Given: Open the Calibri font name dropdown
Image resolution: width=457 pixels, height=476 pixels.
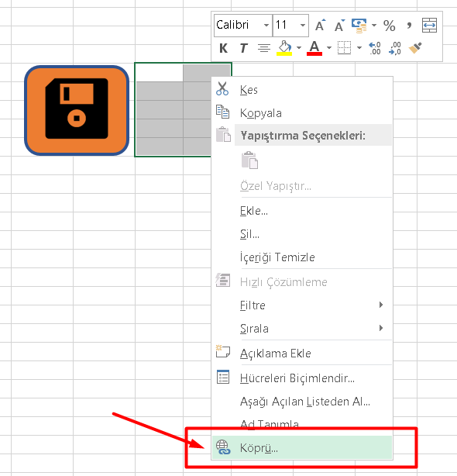Looking at the screenshot, I should coord(266,26).
